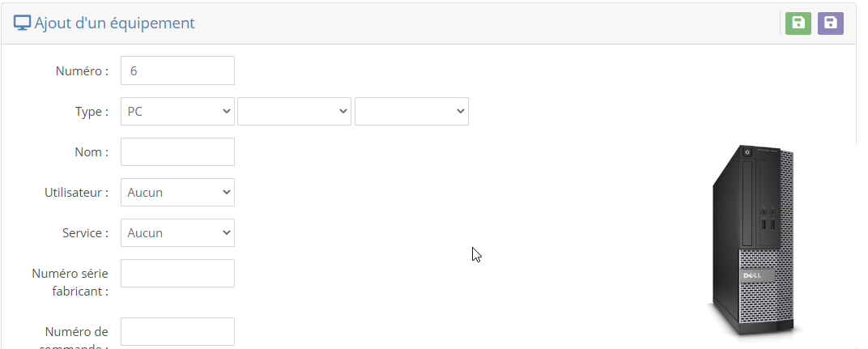Viewport: 868px width, 349px height.
Task: Click the Service field label
Action: [85, 233]
